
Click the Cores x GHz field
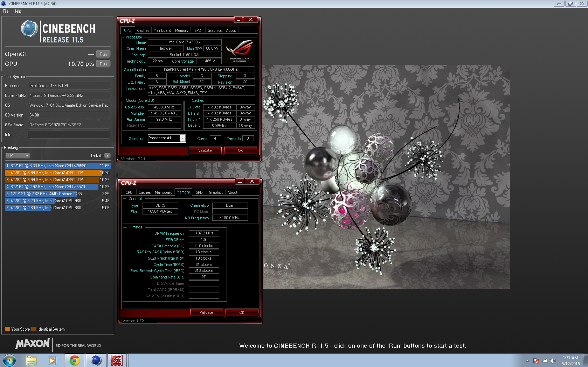(x=69, y=96)
